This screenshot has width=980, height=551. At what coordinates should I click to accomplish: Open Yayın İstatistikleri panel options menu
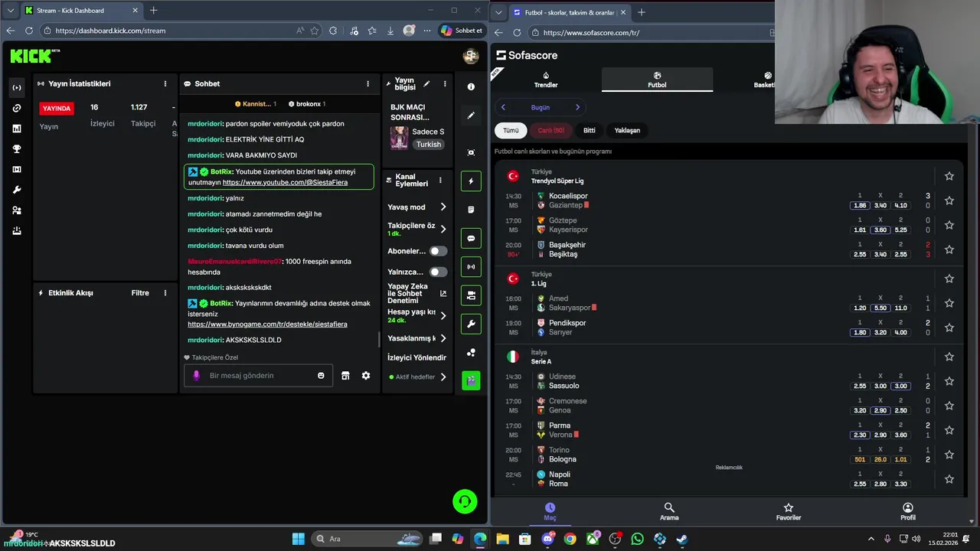pyautogui.click(x=165, y=83)
